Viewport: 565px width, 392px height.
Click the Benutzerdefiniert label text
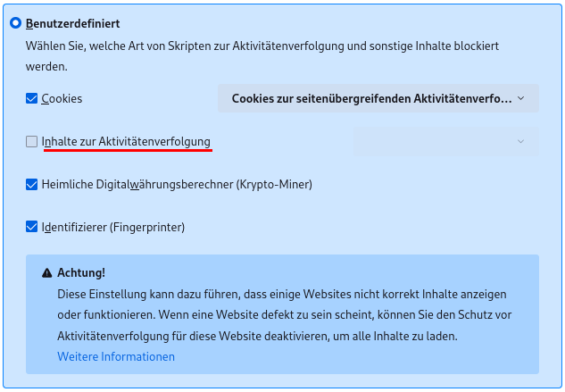73,24
